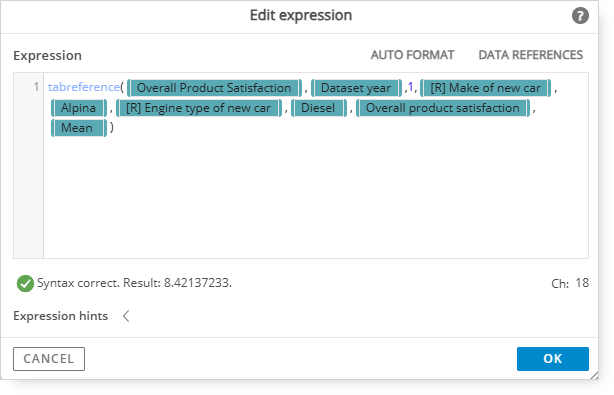Select the Dataset year token
614x395 pixels.
click(356, 88)
